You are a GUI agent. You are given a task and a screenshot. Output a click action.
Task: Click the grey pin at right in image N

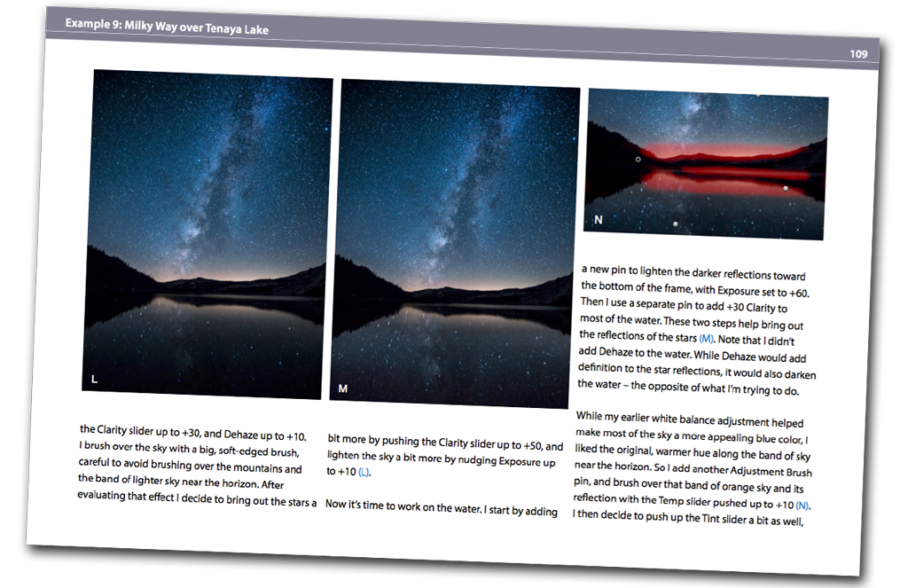(786, 188)
